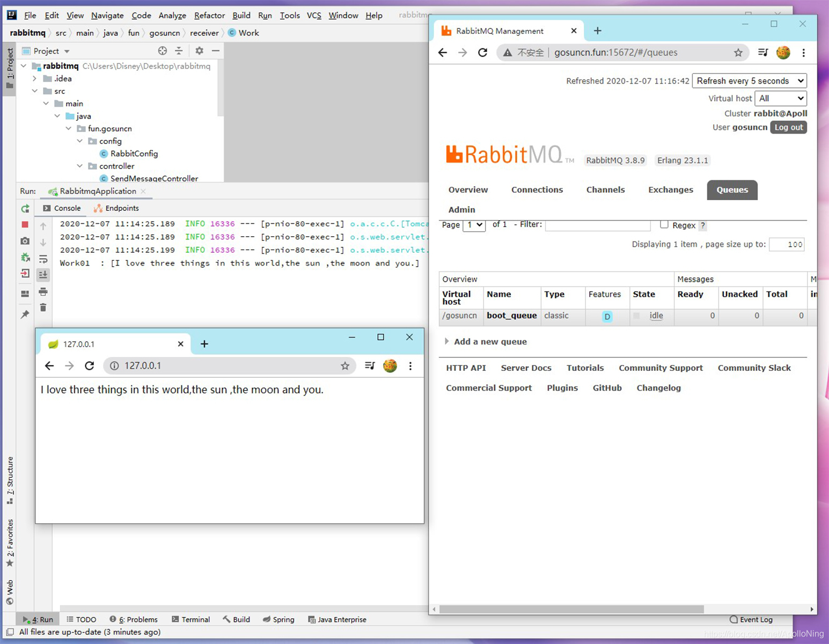This screenshot has height=644, width=829.
Task: Open site info icon for 127.0.0.1
Action: [114, 365]
